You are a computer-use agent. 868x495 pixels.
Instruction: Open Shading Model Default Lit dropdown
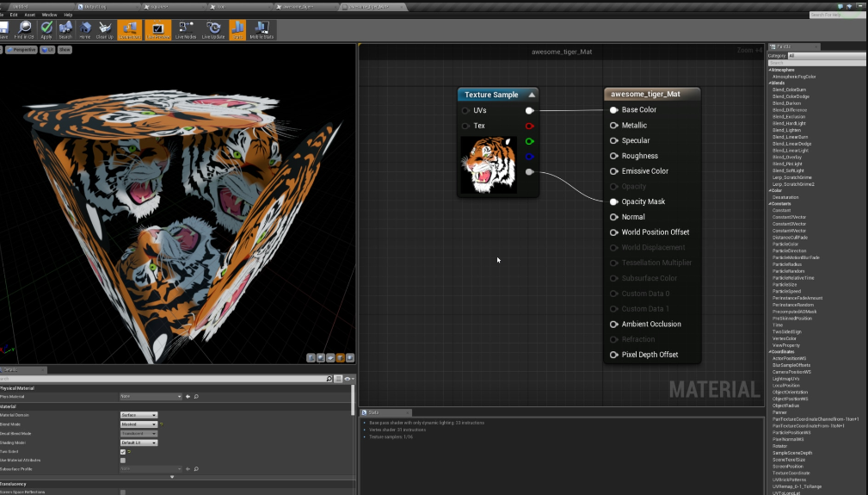(x=139, y=442)
